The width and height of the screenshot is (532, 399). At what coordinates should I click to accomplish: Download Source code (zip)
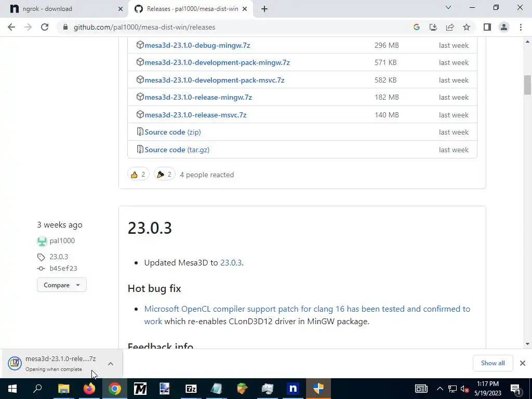[x=172, y=132]
